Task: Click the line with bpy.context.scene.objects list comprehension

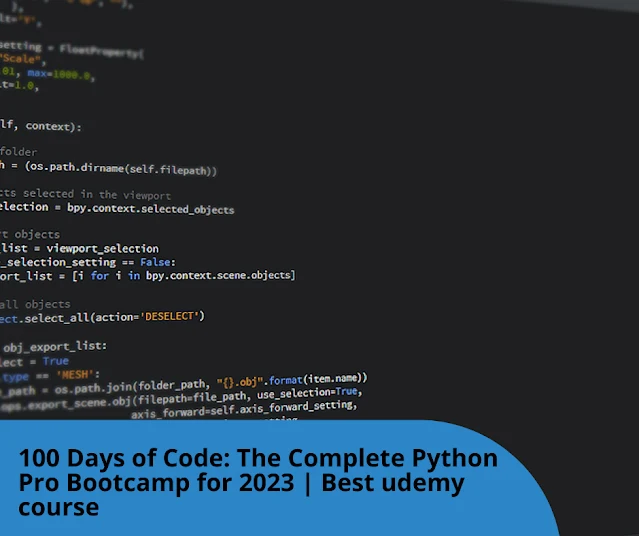Action: pos(148,276)
